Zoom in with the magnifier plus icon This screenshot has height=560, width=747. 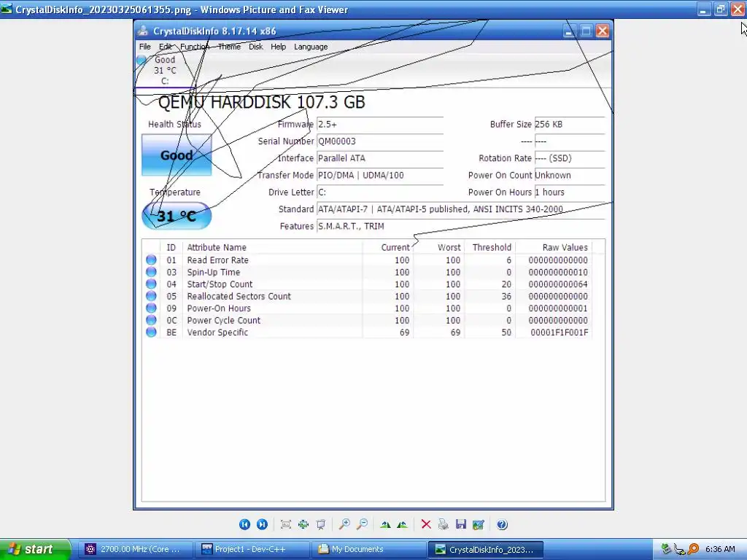point(344,524)
